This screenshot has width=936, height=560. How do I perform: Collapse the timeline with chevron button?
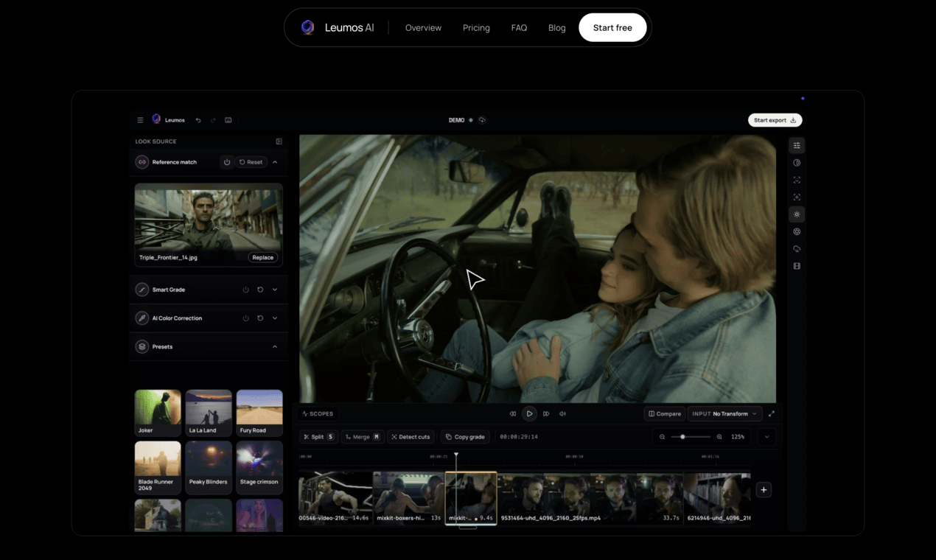click(x=766, y=437)
